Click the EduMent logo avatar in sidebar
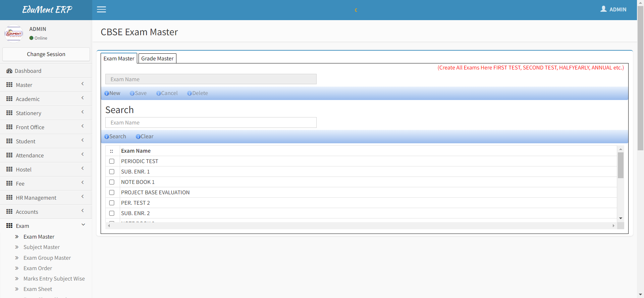This screenshot has width=644, height=298. (14, 34)
